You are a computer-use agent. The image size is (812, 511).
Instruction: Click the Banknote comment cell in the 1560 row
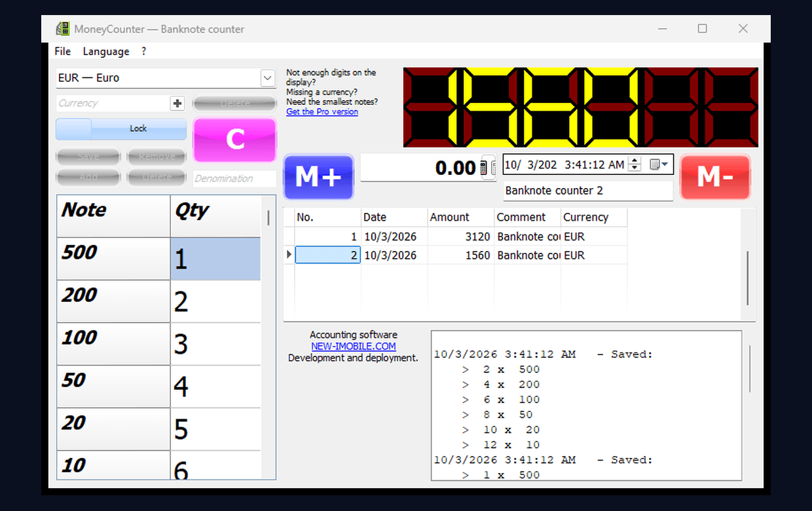tap(527, 255)
